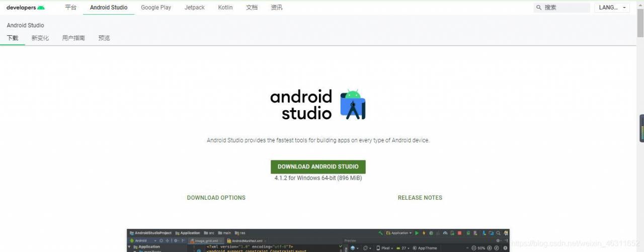Open the Jetpack nav item
This screenshot has width=644, height=252.
click(x=195, y=8)
